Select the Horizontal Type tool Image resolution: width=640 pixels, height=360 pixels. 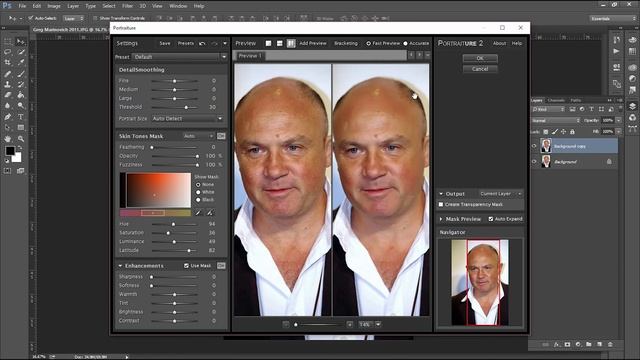[x=20, y=117]
